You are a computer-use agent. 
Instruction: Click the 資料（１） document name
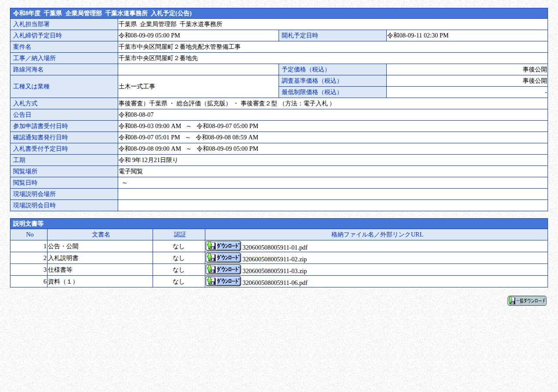point(63,281)
